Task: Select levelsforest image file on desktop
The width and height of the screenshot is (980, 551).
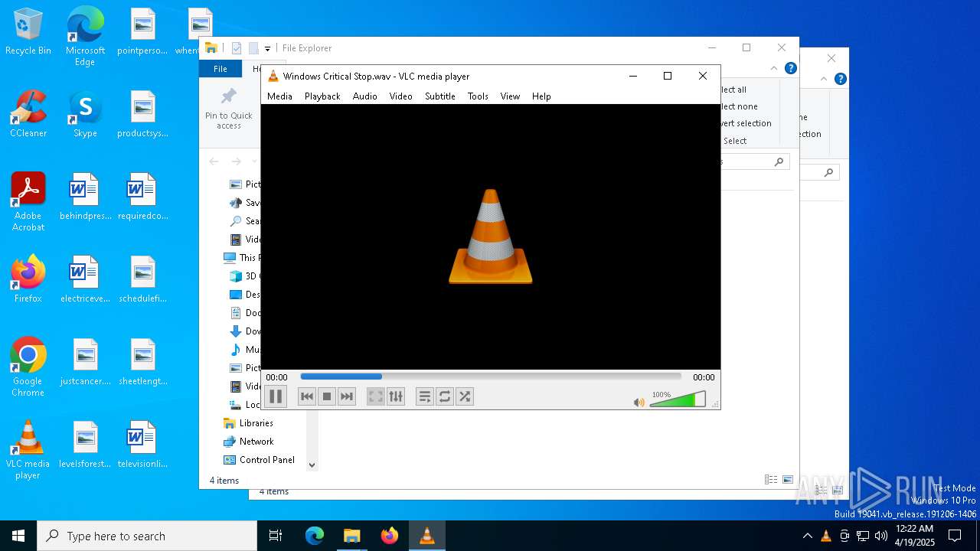Action: point(85,445)
